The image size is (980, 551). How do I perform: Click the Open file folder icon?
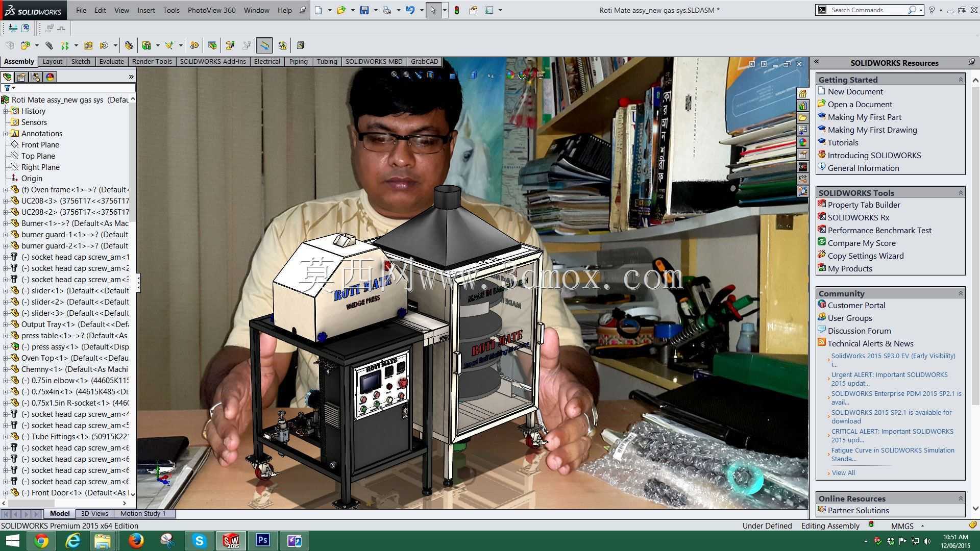click(341, 10)
